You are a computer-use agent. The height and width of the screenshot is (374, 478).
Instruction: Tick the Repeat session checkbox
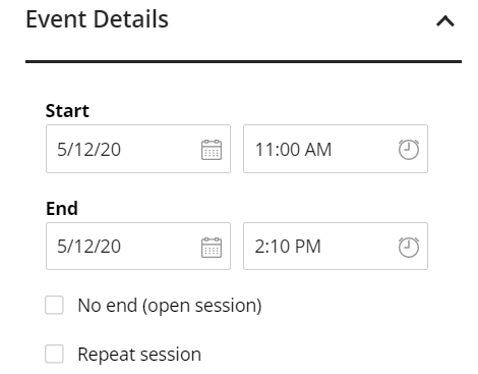(x=54, y=354)
